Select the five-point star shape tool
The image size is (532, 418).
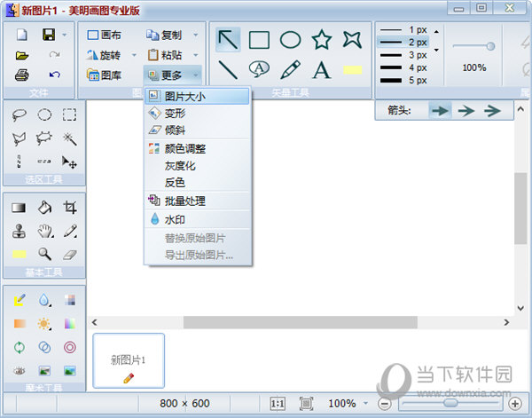tap(321, 39)
